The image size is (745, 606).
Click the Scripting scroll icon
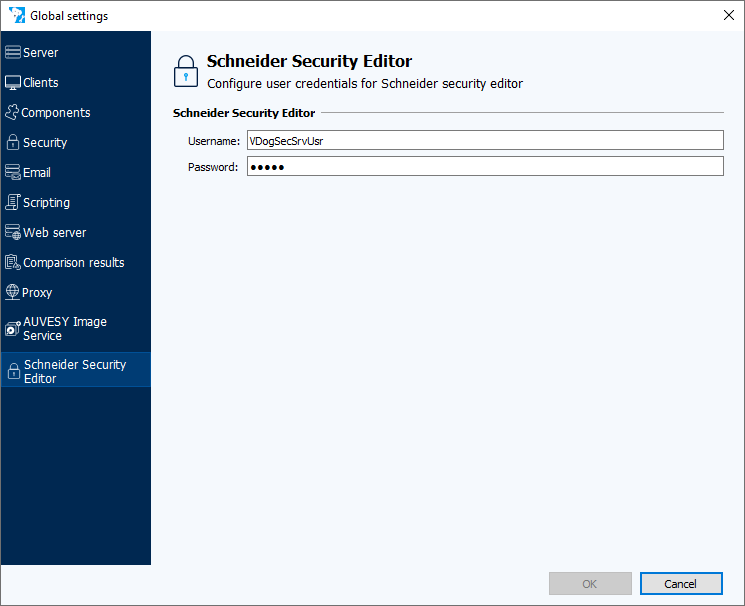(x=13, y=202)
